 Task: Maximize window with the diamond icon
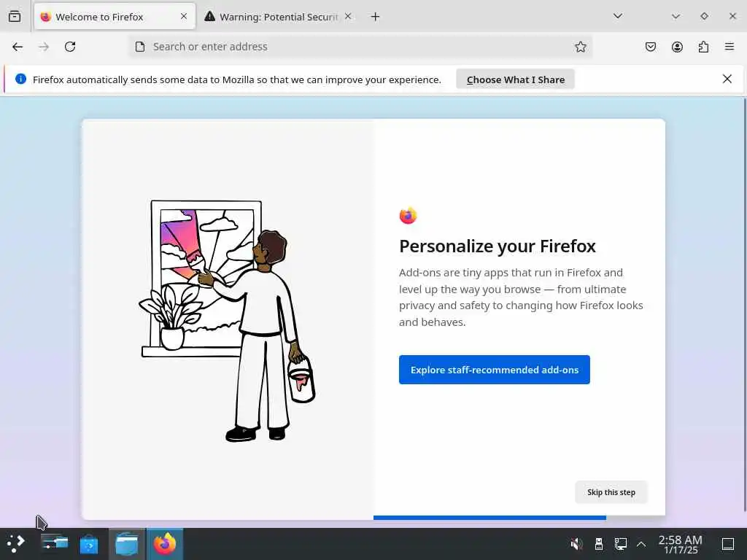(704, 16)
